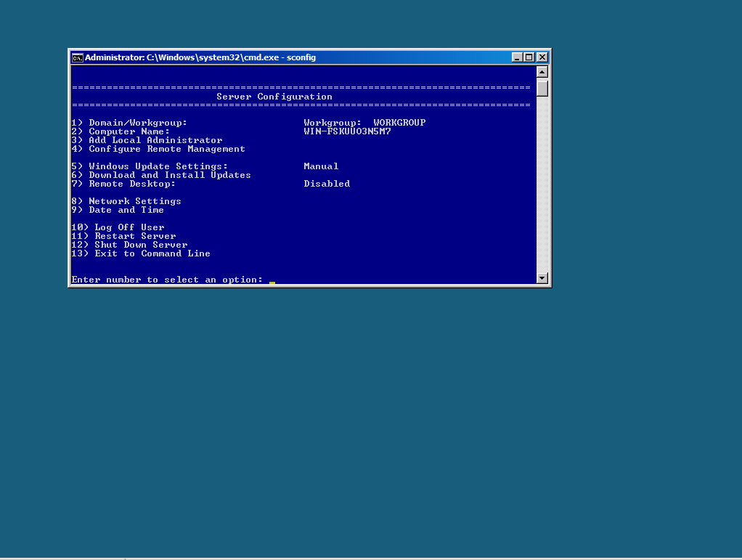
Task: Click the Configure Remote Management line
Action: click(166, 149)
